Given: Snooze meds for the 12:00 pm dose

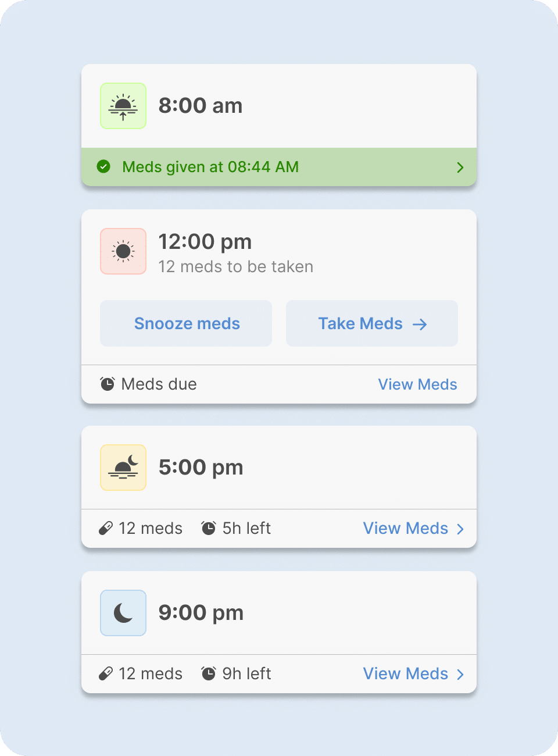Looking at the screenshot, I should pyautogui.click(x=186, y=323).
